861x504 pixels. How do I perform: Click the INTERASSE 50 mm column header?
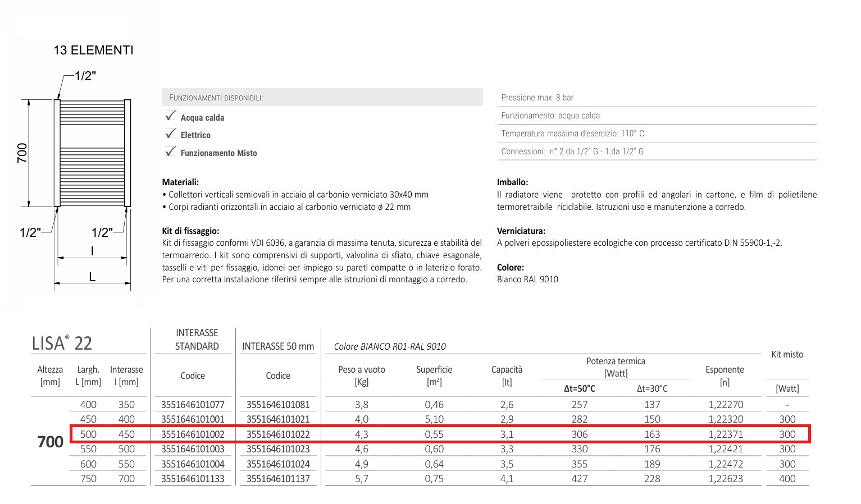278,346
